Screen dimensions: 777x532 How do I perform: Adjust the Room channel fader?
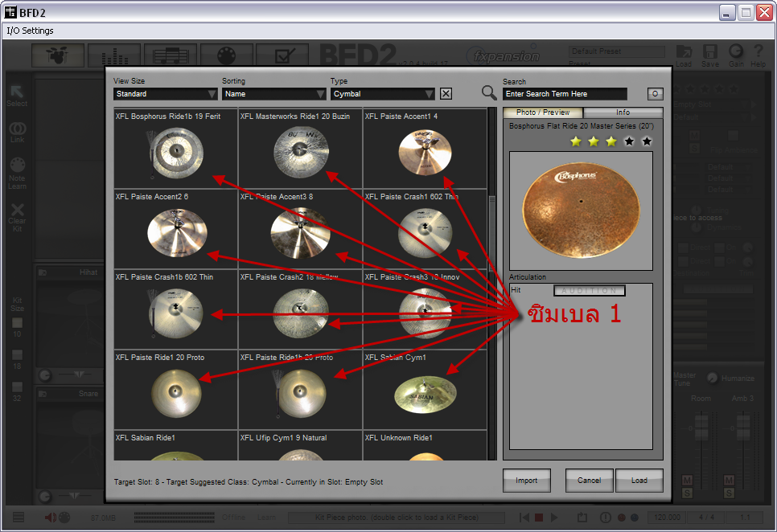click(x=701, y=428)
